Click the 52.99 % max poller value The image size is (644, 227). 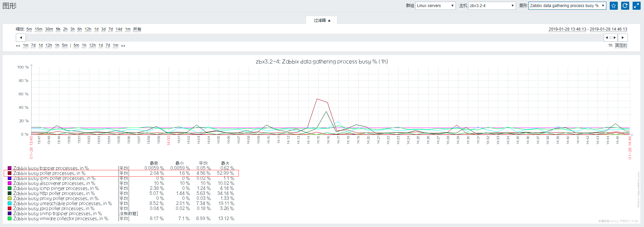[225, 173]
